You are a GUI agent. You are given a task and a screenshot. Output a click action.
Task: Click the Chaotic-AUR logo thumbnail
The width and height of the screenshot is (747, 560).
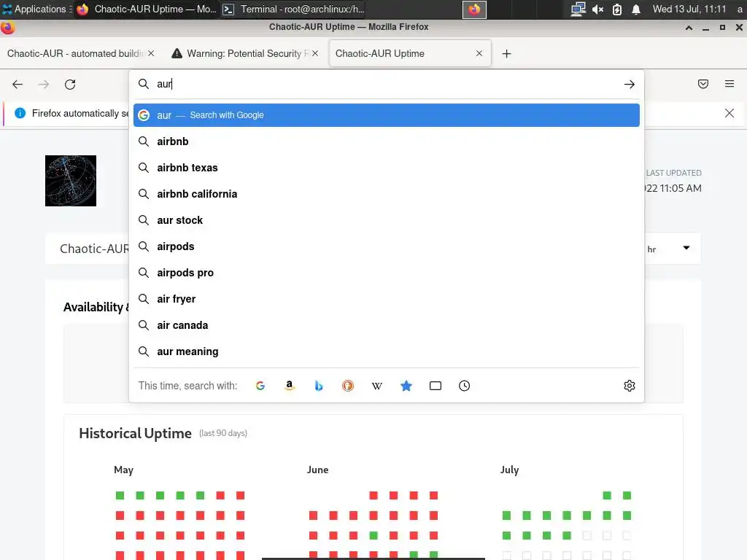[71, 181]
